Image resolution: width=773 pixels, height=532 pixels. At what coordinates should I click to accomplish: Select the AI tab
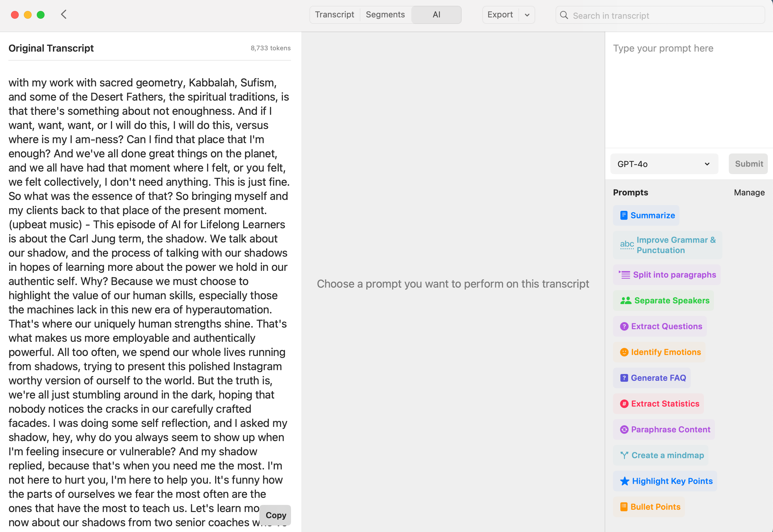pos(436,15)
